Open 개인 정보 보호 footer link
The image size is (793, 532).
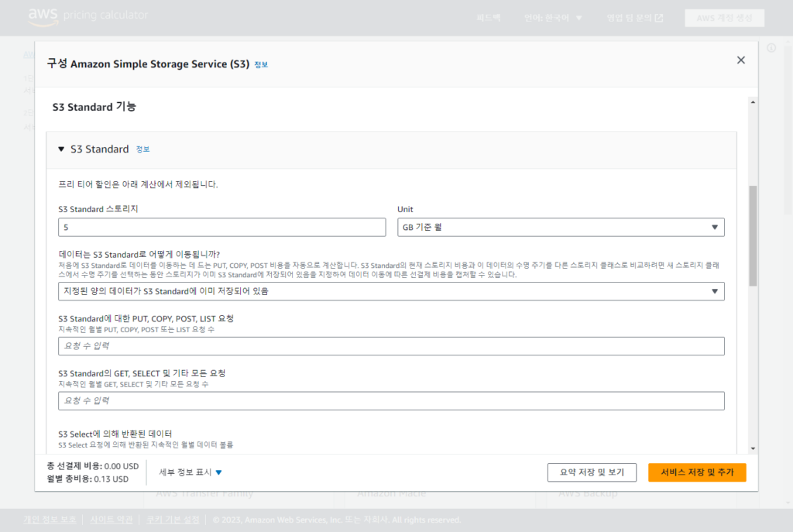(x=50, y=520)
